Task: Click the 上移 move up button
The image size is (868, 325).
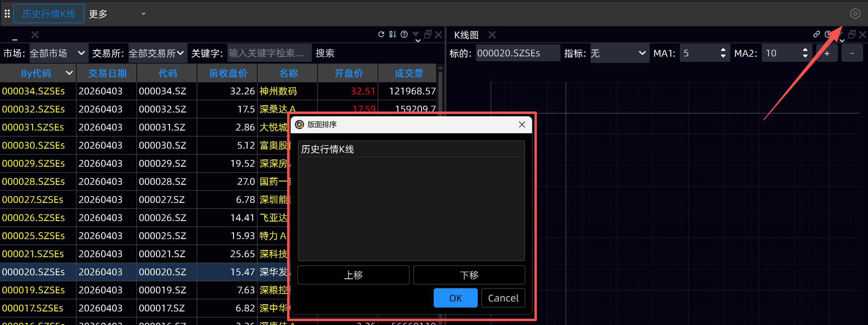Action: tap(353, 275)
